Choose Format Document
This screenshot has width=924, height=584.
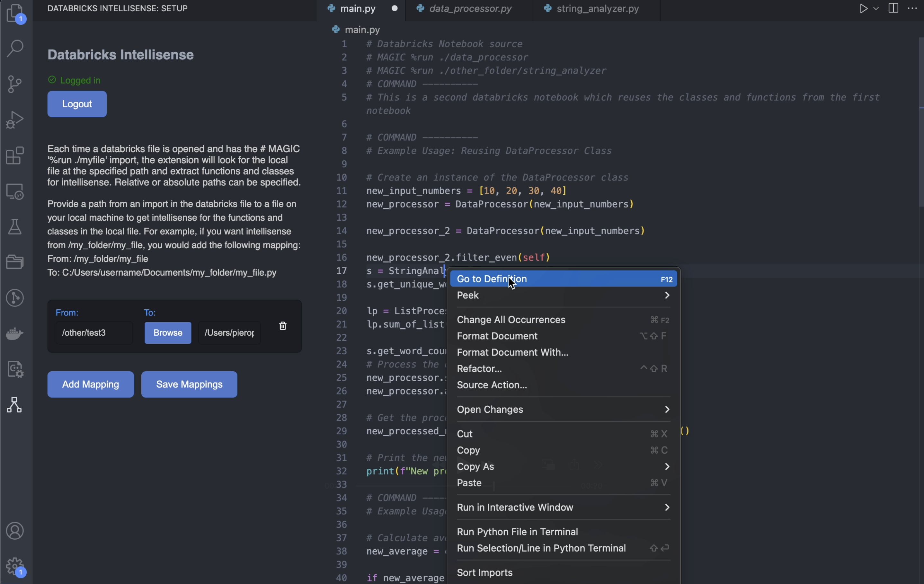563,336
